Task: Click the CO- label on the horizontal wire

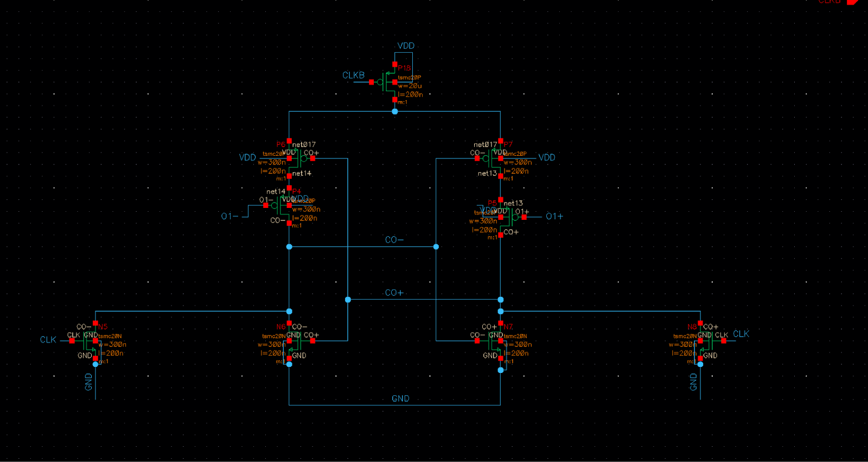Action: pos(394,239)
